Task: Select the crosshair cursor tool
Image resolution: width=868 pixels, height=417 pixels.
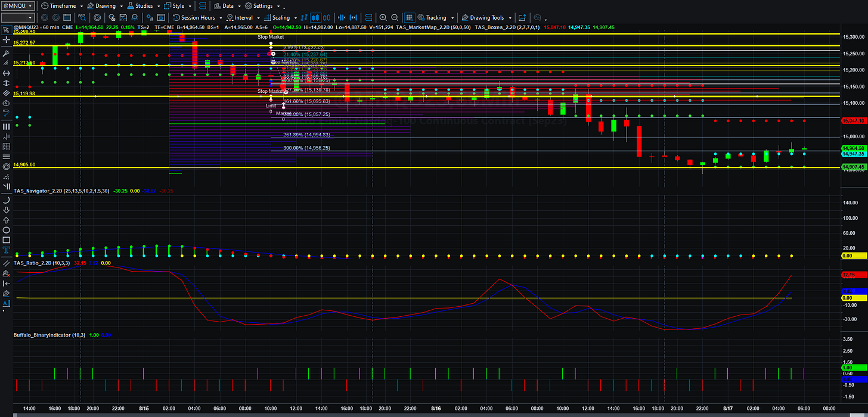Action: tap(7, 39)
